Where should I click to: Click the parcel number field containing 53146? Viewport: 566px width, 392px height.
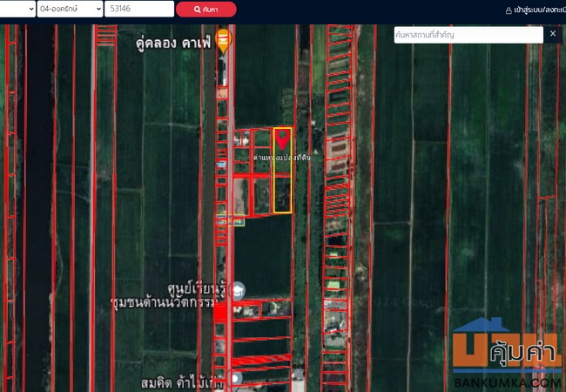(x=138, y=10)
